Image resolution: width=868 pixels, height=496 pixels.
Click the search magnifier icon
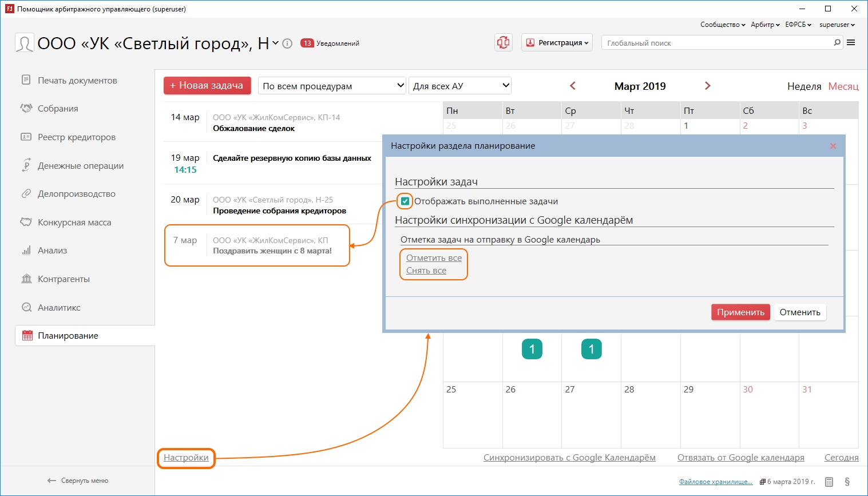pyautogui.click(x=837, y=43)
